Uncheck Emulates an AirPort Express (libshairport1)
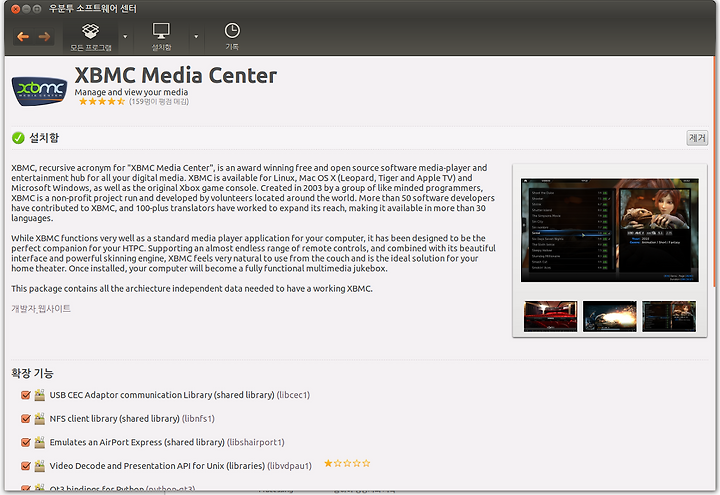The width and height of the screenshot is (720, 495). point(26,442)
